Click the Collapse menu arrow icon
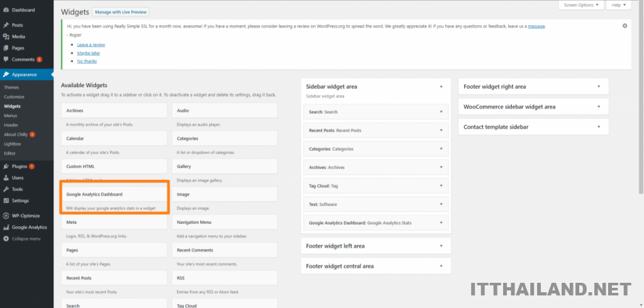The height and width of the screenshot is (308, 644). click(x=6, y=239)
